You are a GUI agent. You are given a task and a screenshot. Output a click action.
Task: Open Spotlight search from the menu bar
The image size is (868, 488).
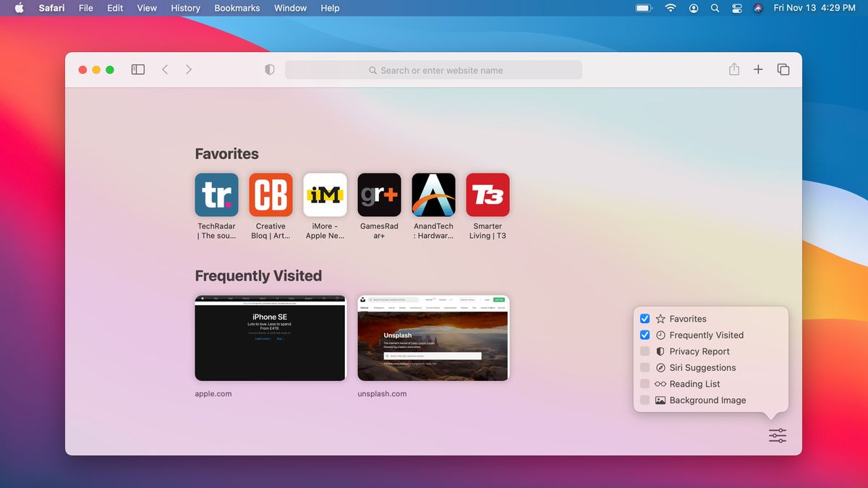(x=714, y=8)
